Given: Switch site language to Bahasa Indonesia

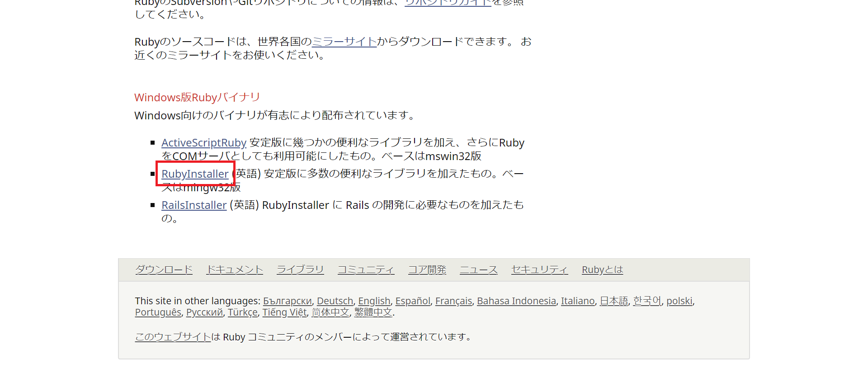Looking at the screenshot, I should (x=516, y=301).
